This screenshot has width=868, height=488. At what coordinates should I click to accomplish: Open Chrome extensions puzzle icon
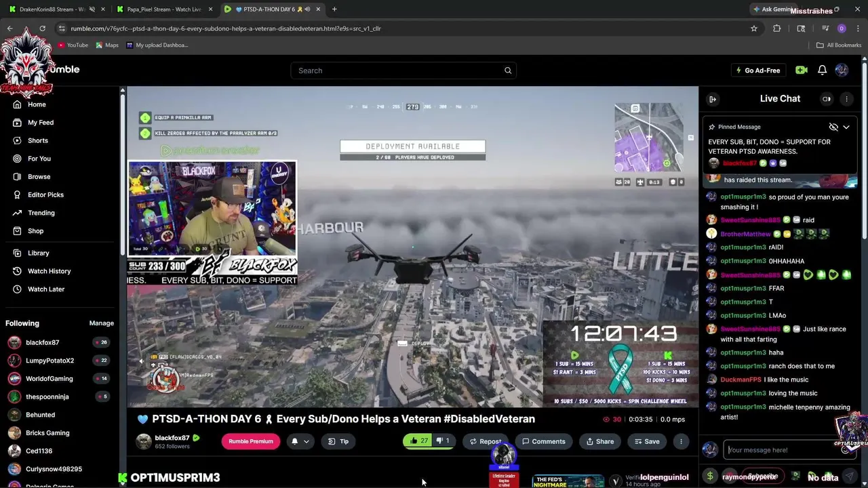(x=777, y=28)
